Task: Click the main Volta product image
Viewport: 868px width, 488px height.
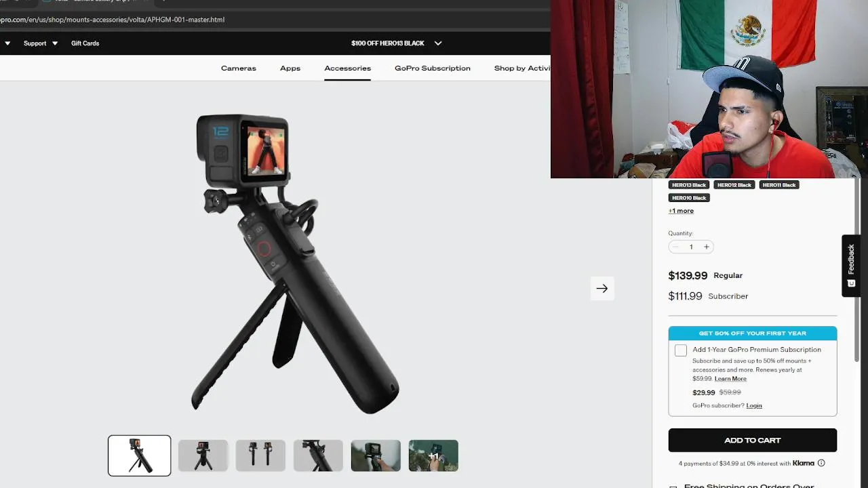Action: pos(295,263)
